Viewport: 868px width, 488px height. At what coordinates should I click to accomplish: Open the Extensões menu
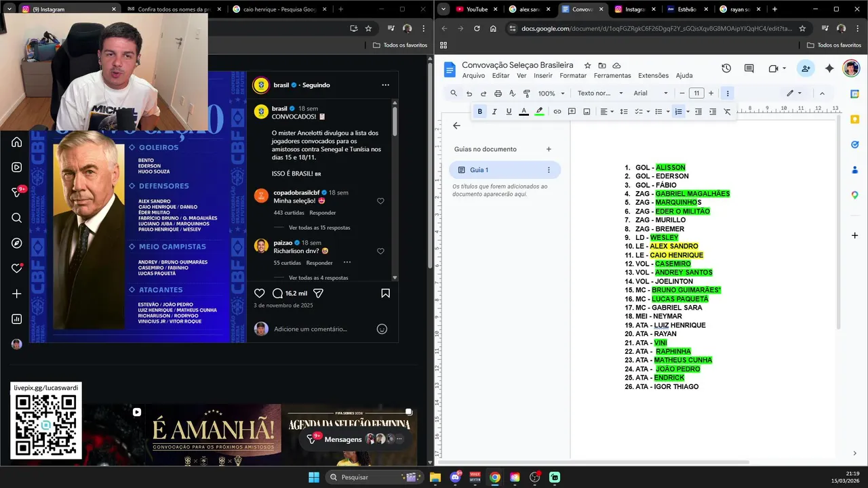653,75
